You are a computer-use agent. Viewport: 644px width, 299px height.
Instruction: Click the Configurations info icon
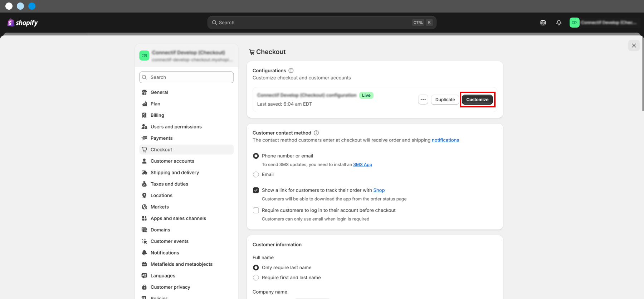[x=291, y=71]
